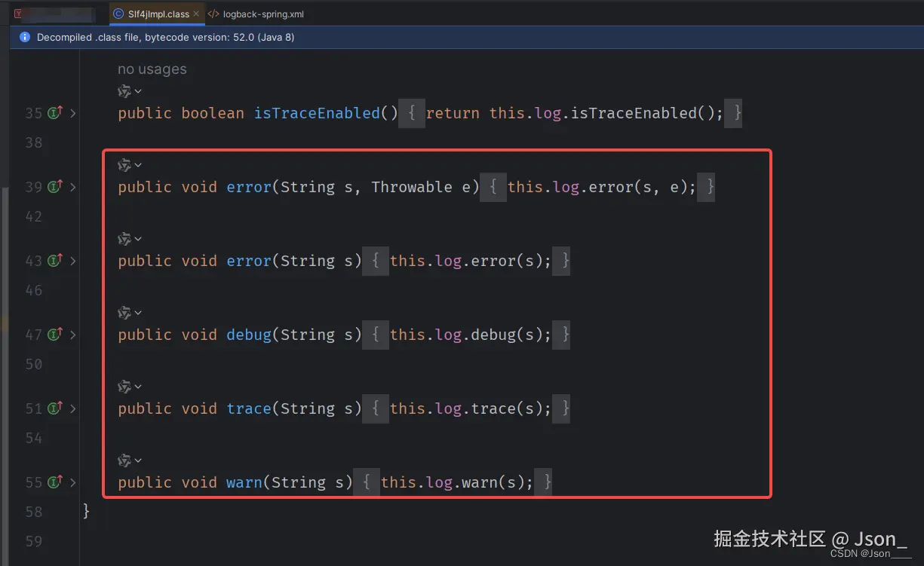The image size is (924, 566).
Task: Open author hint above debug method
Action: [x=130, y=313]
